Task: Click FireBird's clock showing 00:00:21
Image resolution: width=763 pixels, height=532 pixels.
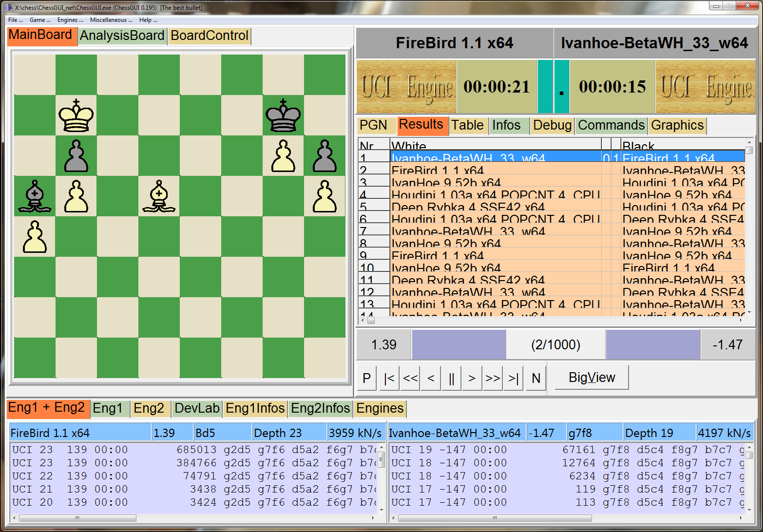Action: click(496, 87)
